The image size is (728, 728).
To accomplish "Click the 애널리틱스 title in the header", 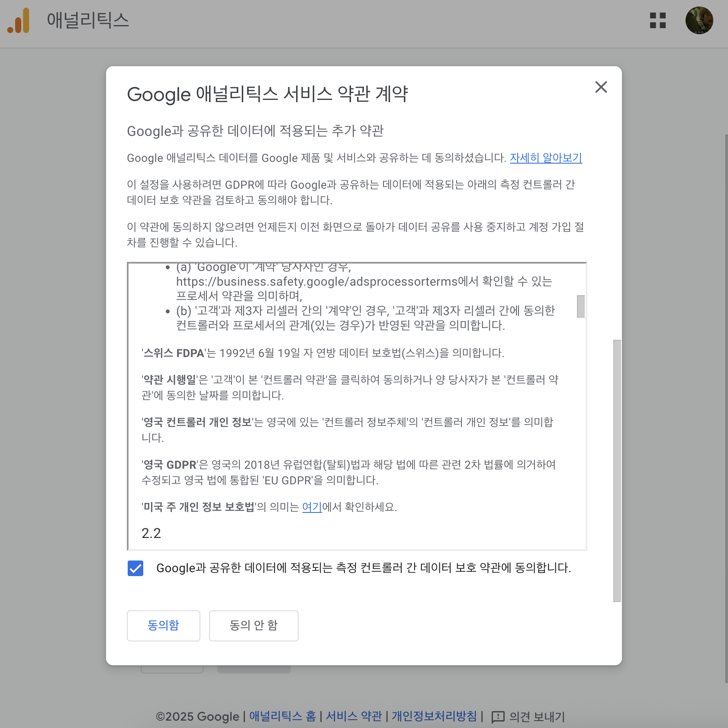I will pos(88,20).
